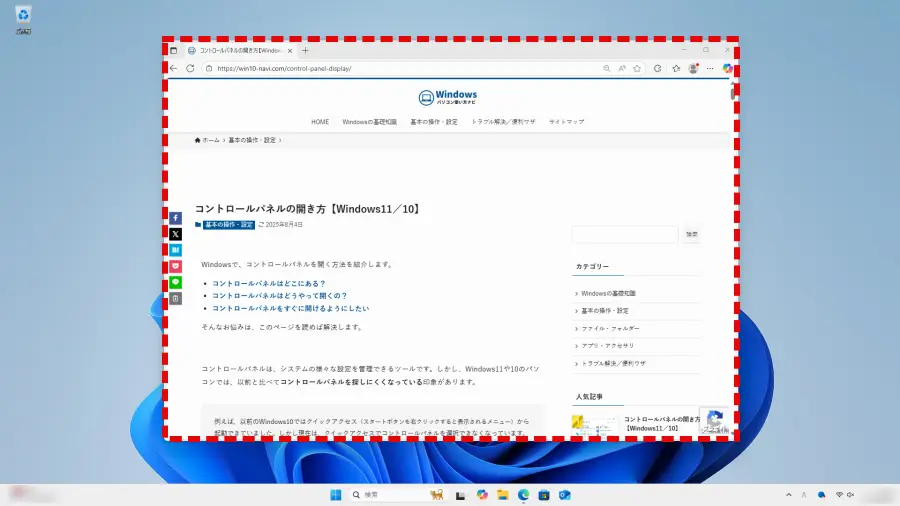900x506 pixels.
Task: Click the 基本の操作・設定 category tag
Action: pos(228,224)
